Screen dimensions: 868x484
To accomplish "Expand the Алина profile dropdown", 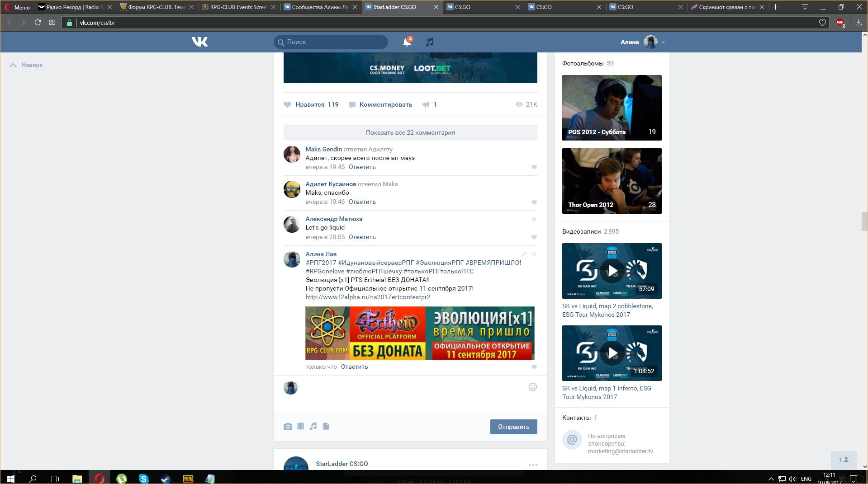I will 643,42.
